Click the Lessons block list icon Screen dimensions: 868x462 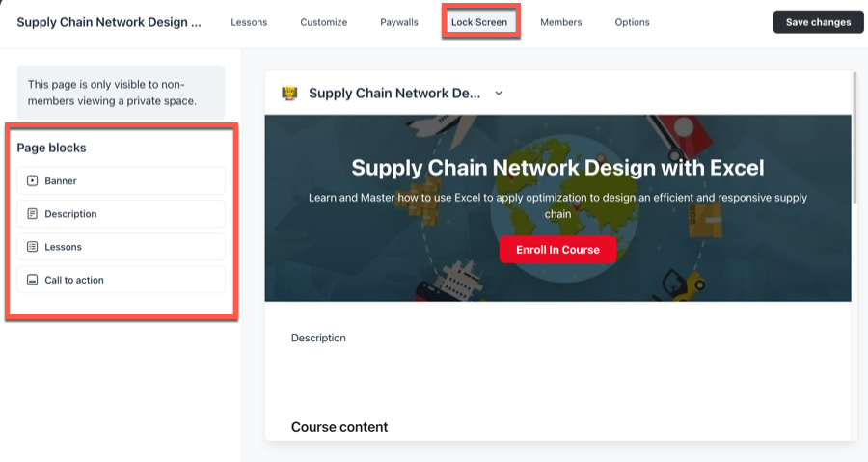pos(32,247)
